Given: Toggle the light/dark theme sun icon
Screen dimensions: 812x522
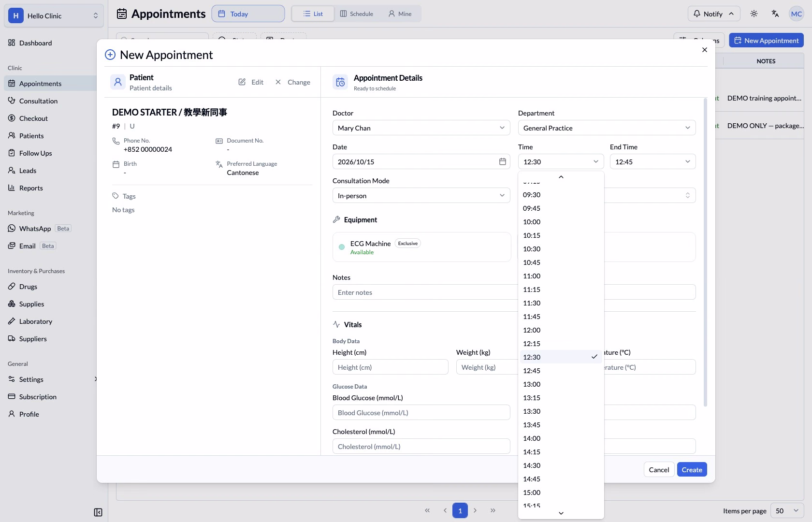Looking at the screenshot, I should (754, 14).
